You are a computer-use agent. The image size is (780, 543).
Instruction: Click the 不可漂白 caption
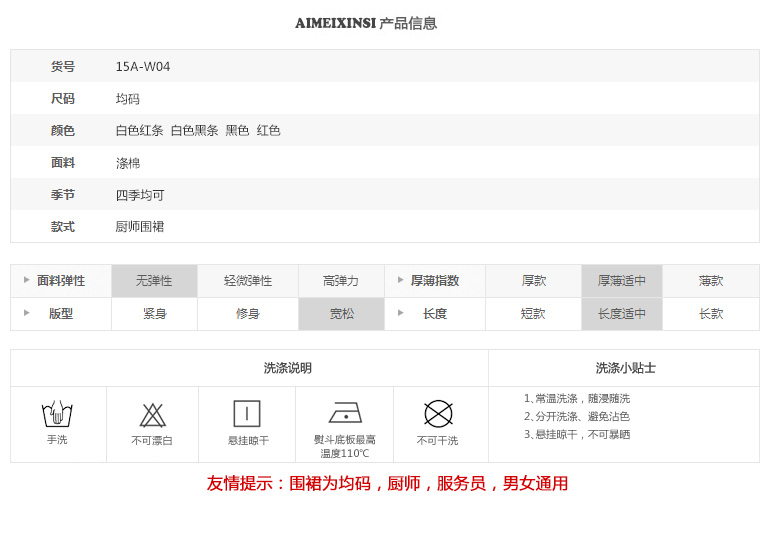tap(152, 441)
